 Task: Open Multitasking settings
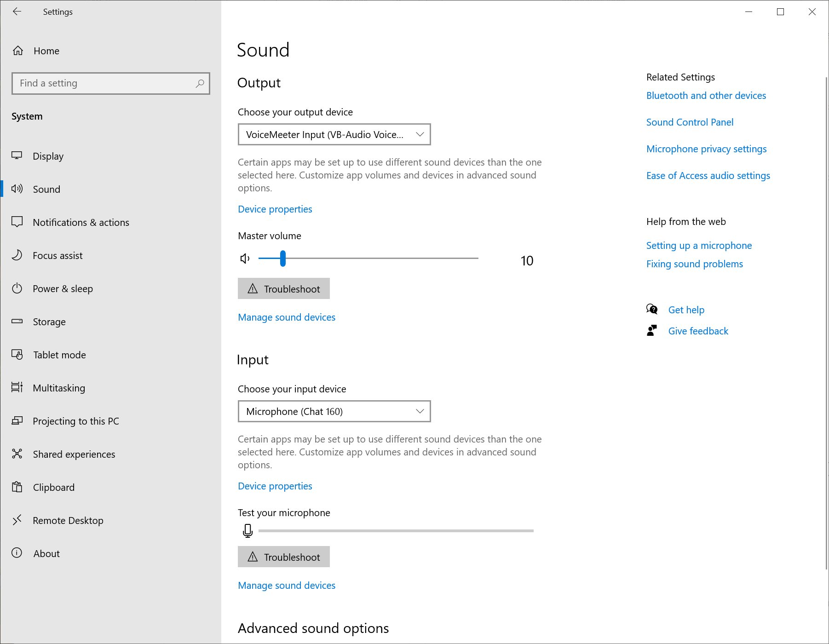(x=110, y=388)
